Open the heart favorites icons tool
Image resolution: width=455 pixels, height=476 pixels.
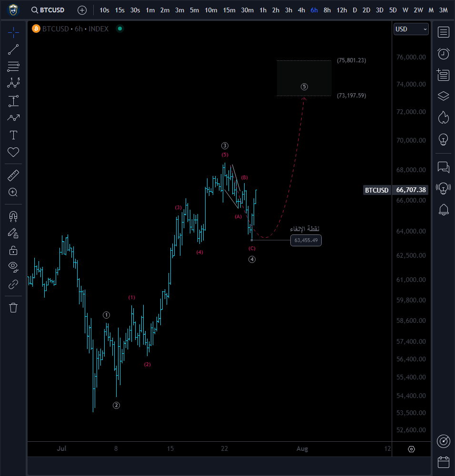point(13,152)
